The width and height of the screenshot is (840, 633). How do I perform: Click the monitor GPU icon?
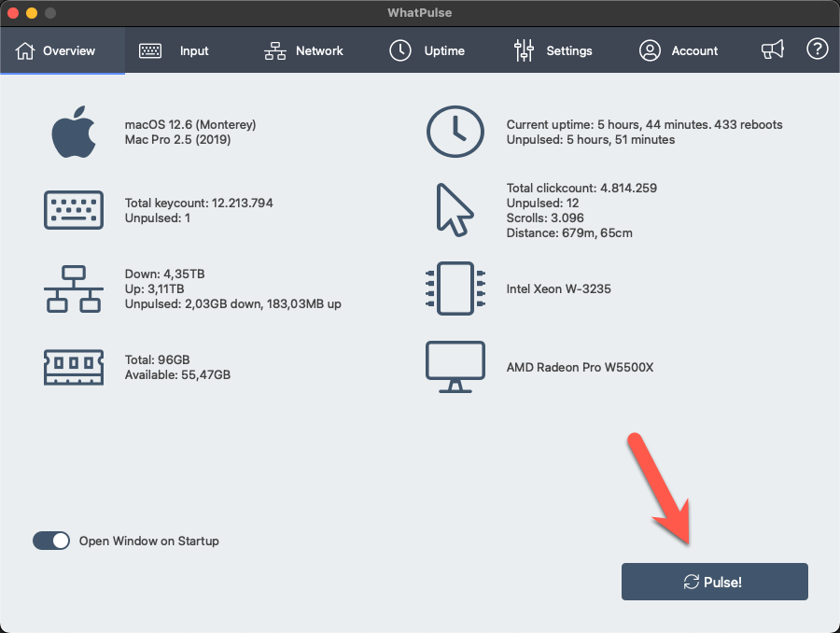[455, 367]
